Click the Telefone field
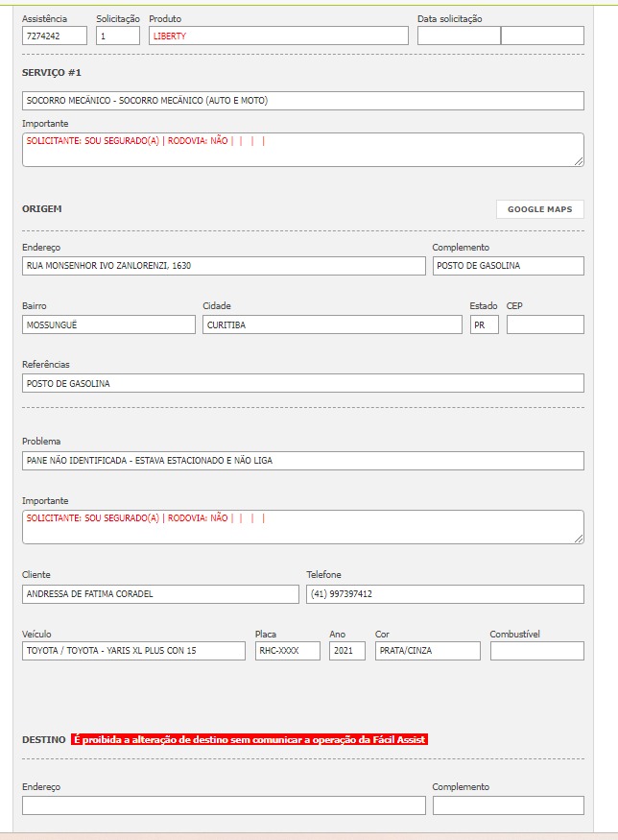 pyautogui.click(x=444, y=594)
